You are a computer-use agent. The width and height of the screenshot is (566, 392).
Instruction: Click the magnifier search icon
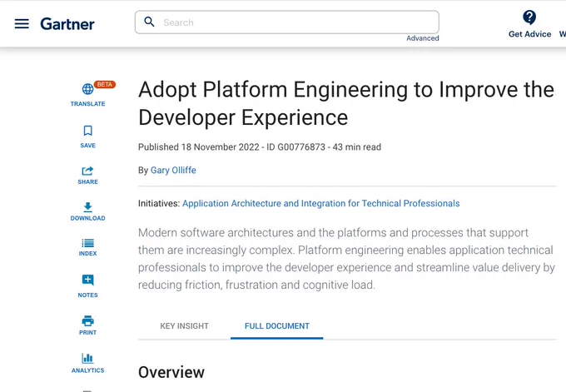coord(149,22)
